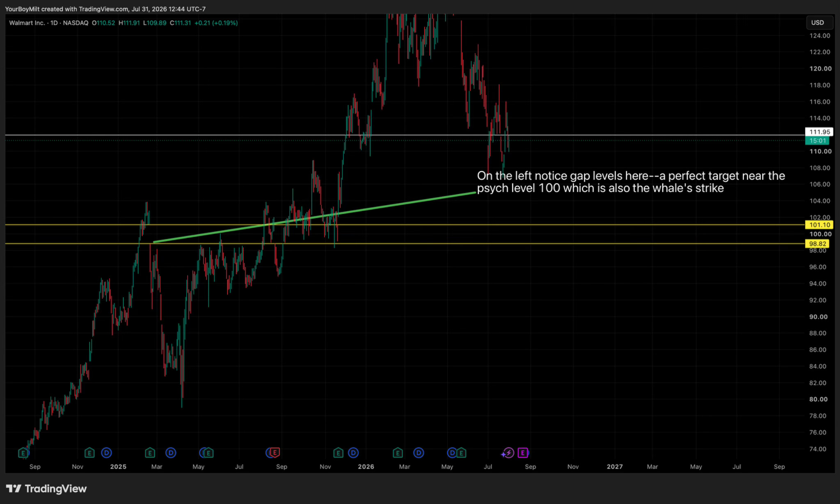Open the earnings marker right after Nov 2024

pos(89,453)
